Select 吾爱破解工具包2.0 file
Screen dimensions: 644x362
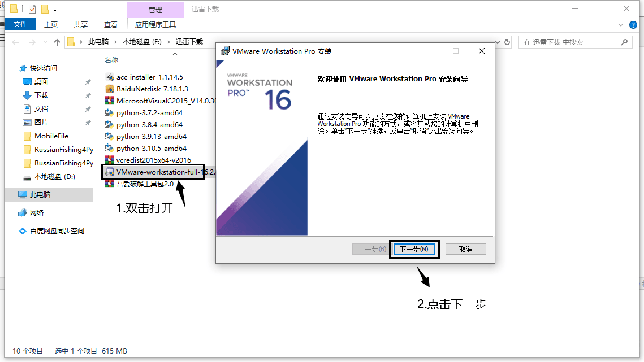[x=145, y=184]
